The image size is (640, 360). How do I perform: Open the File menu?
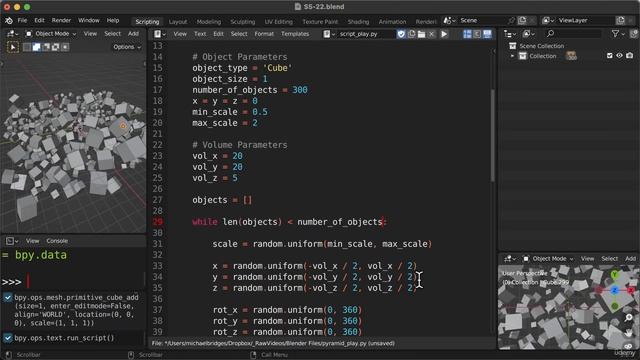(22, 20)
